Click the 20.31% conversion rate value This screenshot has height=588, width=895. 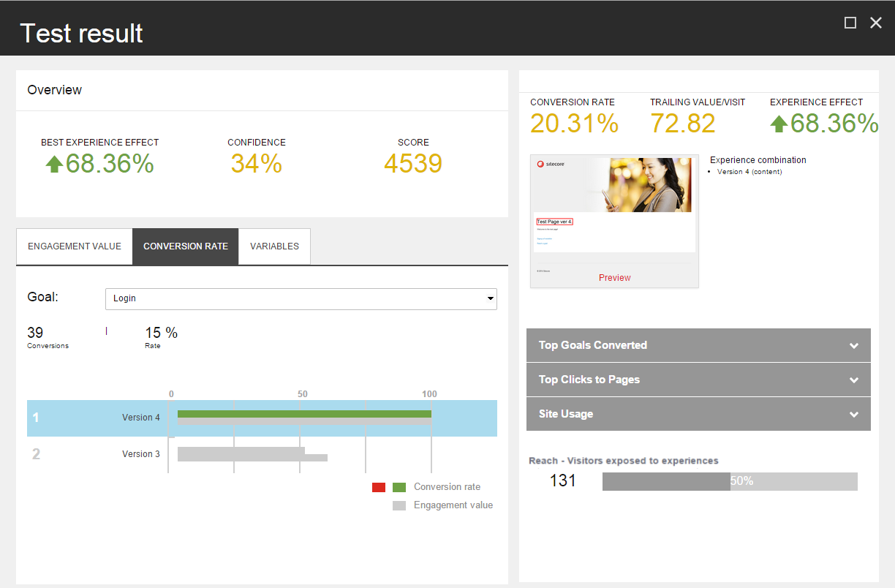[x=575, y=124]
